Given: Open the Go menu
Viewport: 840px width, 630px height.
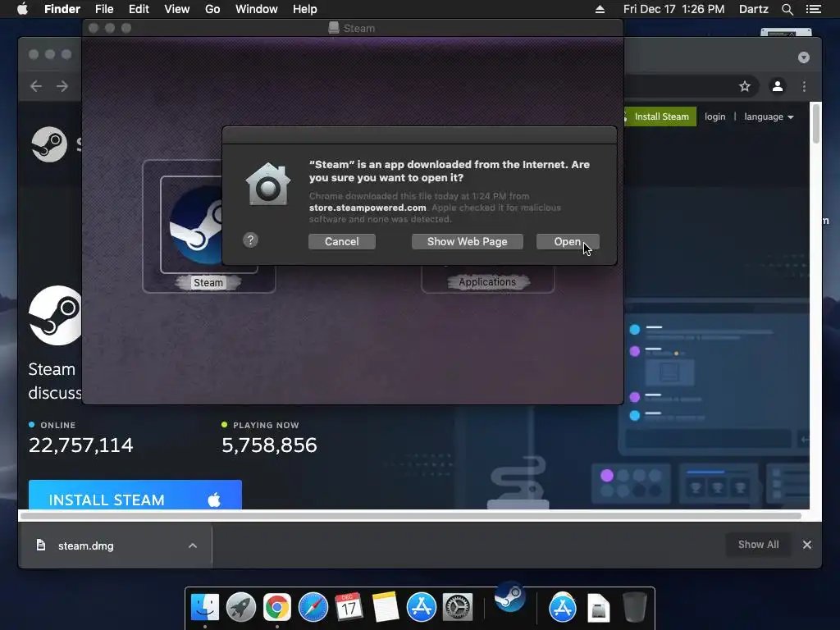Looking at the screenshot, I should pyautogui.click(x=212, y=9).
